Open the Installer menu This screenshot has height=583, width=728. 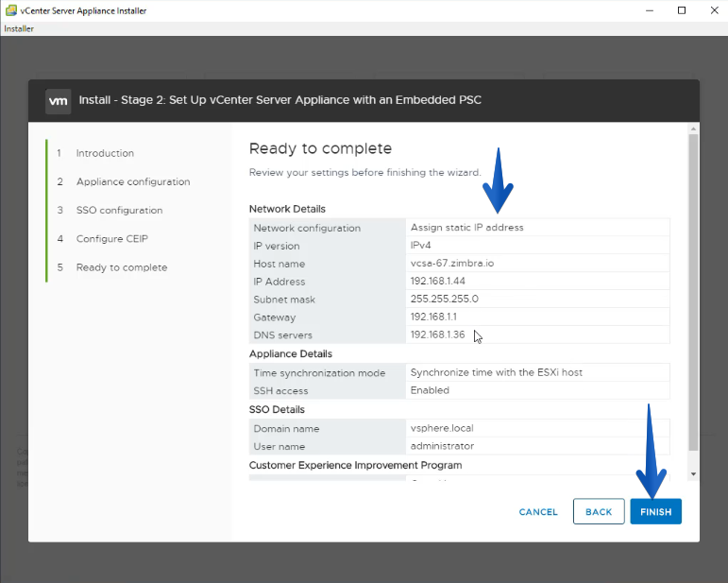coord(19,28)
